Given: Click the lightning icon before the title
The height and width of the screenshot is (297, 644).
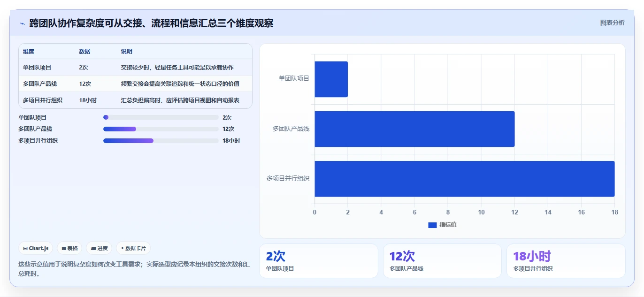Looking at the screenshot, I should tap(22, 23).
